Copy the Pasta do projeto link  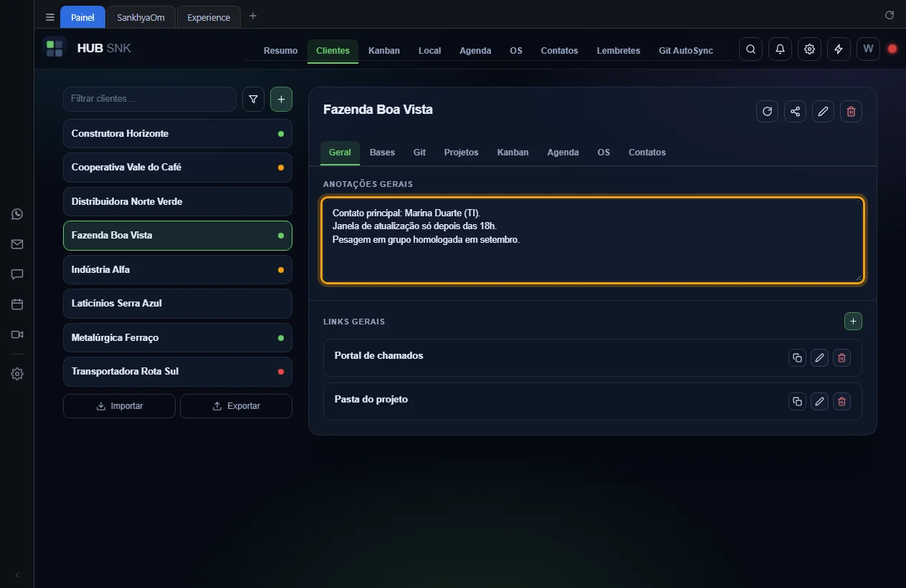[x=797, y=401]
